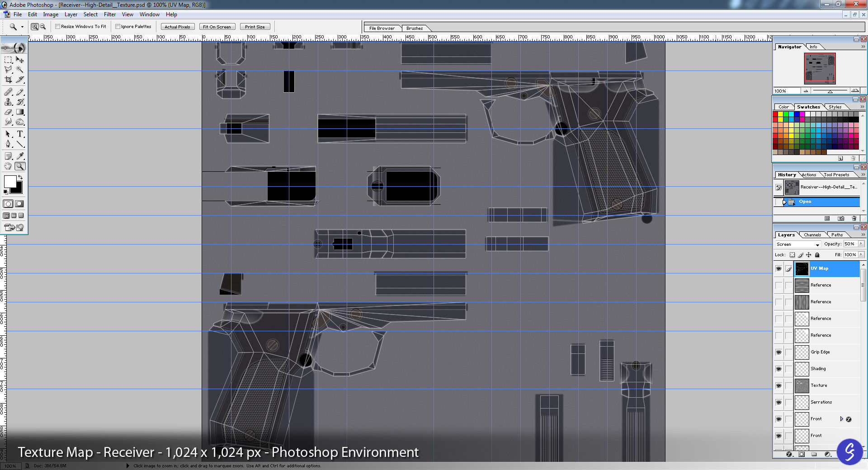
Task: Expand the Front layer effects triangle
Action: 841,419
